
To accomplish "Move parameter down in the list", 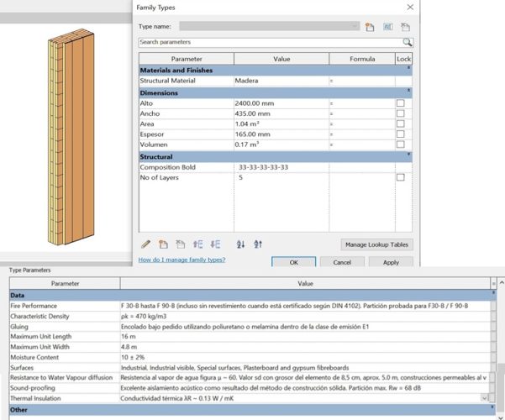I will pyautogui.click(x=215, y=244).
